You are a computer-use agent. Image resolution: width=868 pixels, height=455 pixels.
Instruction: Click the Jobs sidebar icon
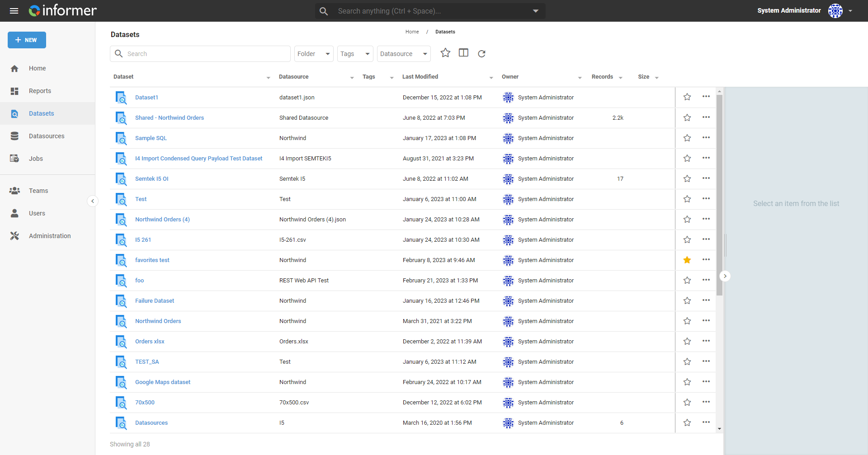click(14, 159)
